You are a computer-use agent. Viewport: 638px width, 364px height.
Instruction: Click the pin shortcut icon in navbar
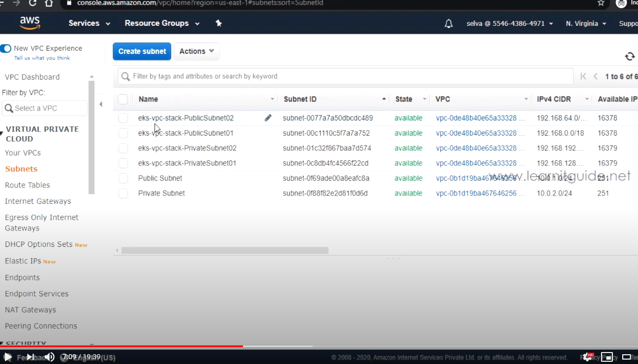click(218, 23)
